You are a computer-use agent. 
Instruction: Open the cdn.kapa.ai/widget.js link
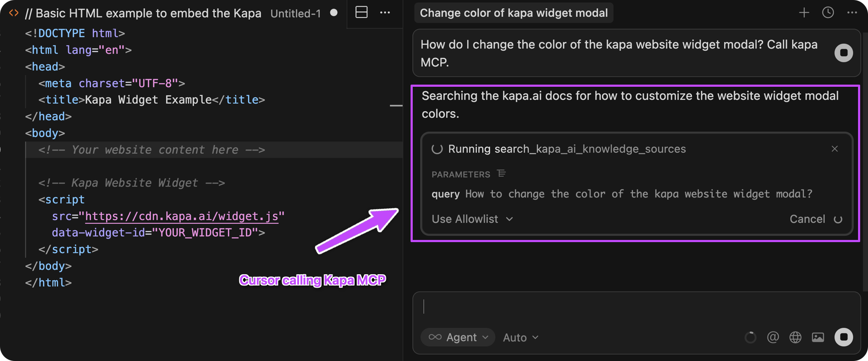(x=182, y=216)
